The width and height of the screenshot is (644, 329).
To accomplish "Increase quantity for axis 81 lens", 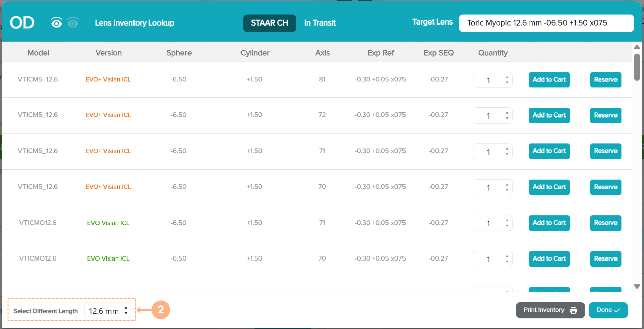I will click(x=507, y=77).
